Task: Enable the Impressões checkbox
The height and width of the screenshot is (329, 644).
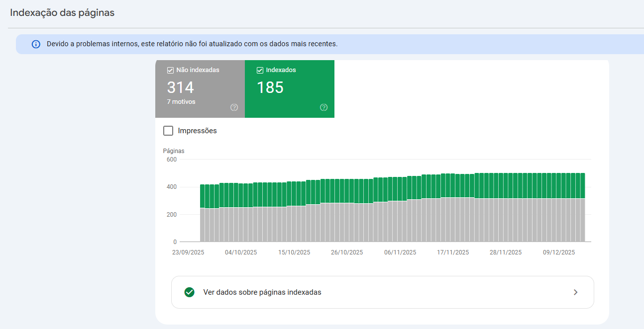Action: [168, 131]
